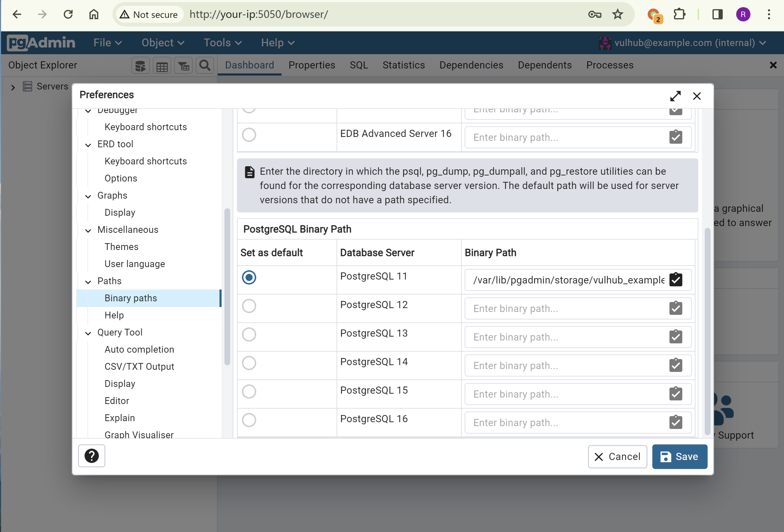Switch to the Properties tab
This screenshot has height=532, width=784.
pyautogui.click(x=312, y=65)
